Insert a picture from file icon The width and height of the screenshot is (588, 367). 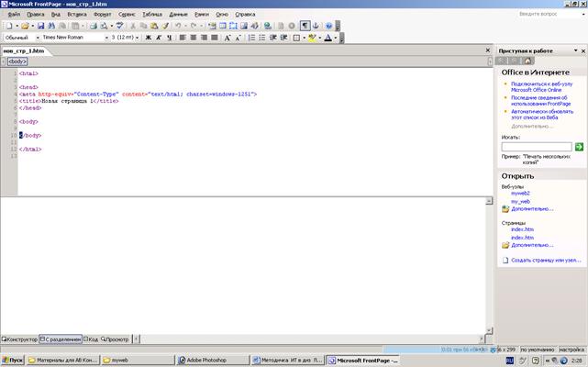pos(244,26)
